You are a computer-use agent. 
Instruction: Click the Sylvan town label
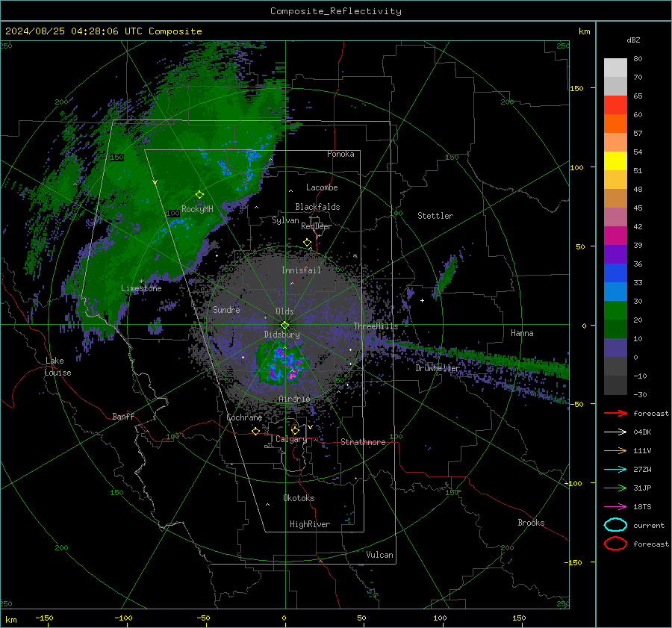(x=285, y=220)
